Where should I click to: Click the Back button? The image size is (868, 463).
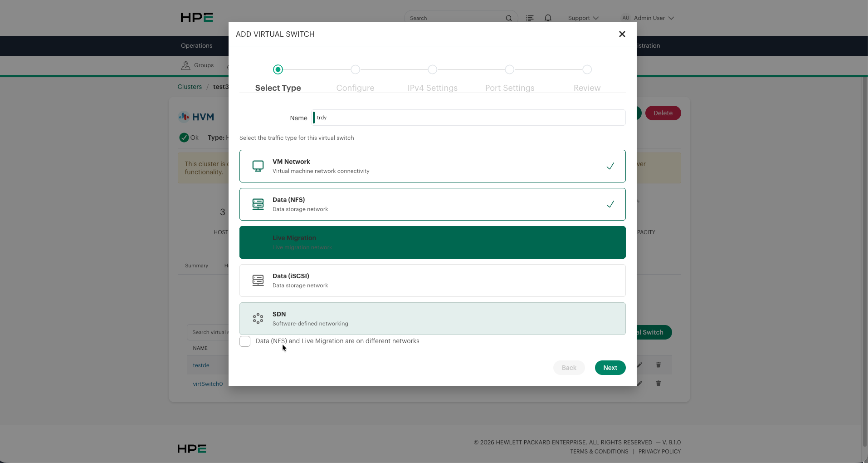coord(569,368)
